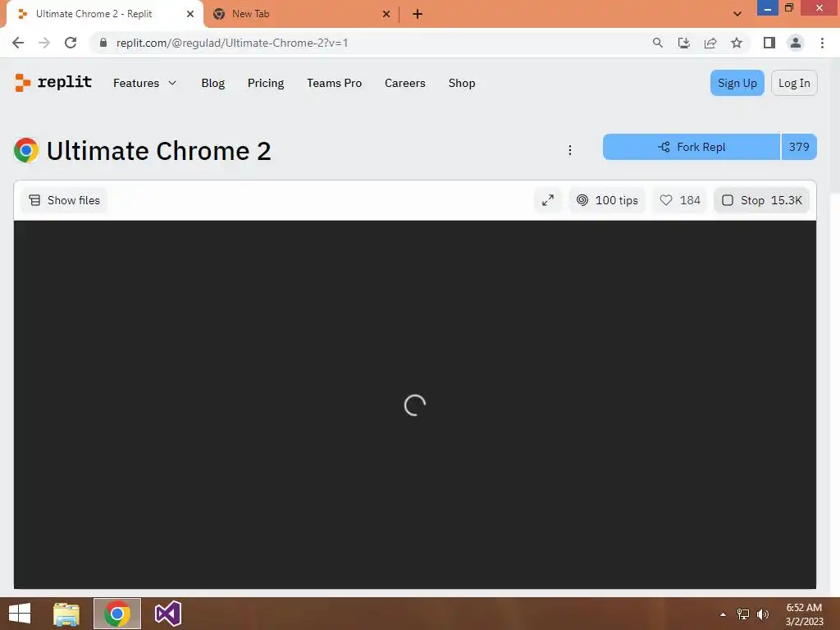Viewport: 840px width, 630px height.
Task: Reload the page with the refresh icon
Action: 71,43
